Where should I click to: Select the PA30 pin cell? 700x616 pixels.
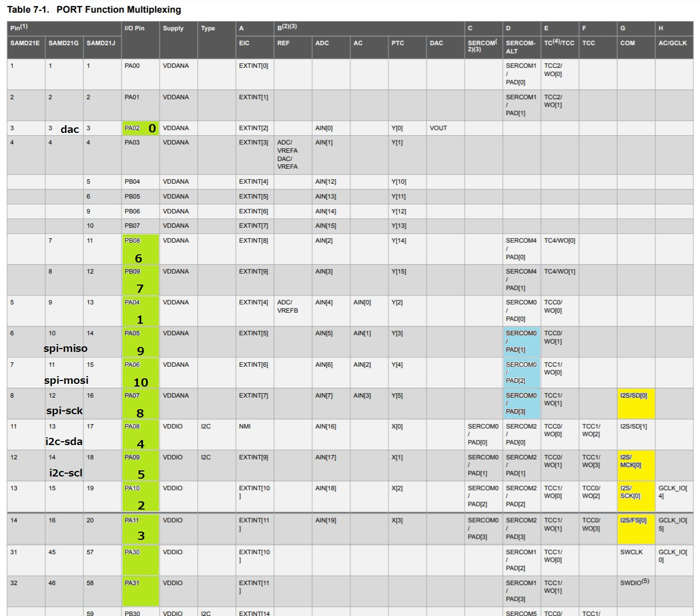coord(140,560)
